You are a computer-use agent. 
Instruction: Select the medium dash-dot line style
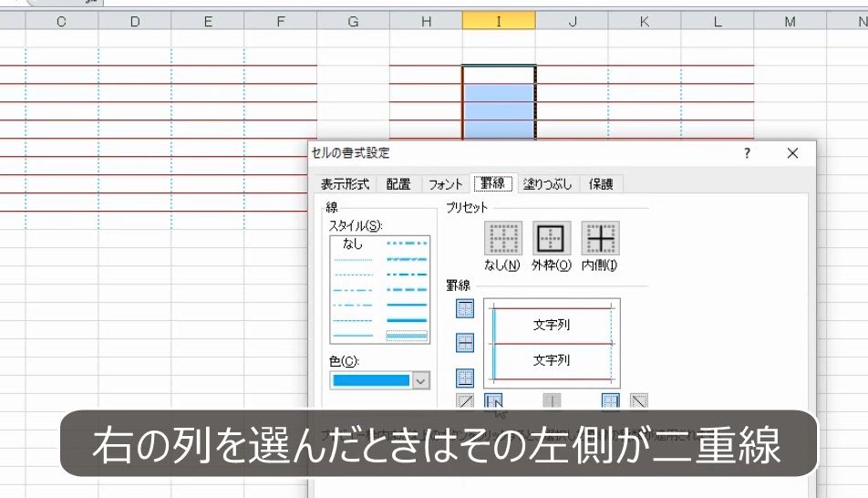tap(407, 275)
